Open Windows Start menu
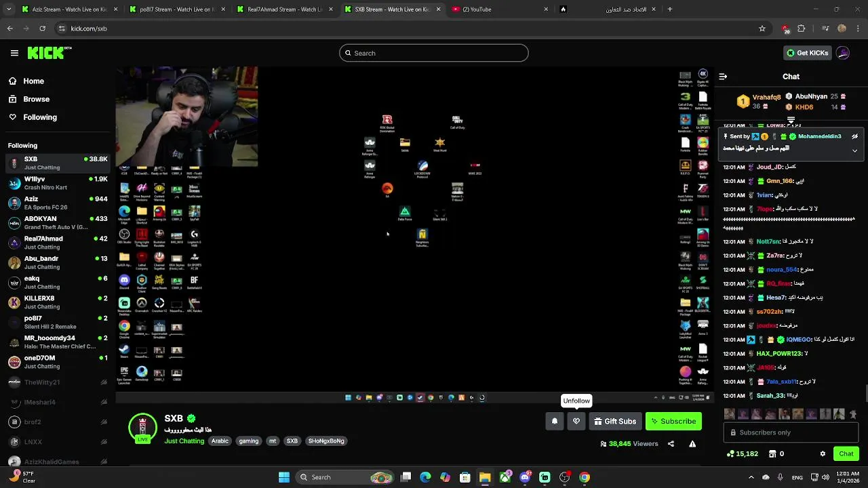Screen dimensions: 868x488 click(x=284, y=477)
